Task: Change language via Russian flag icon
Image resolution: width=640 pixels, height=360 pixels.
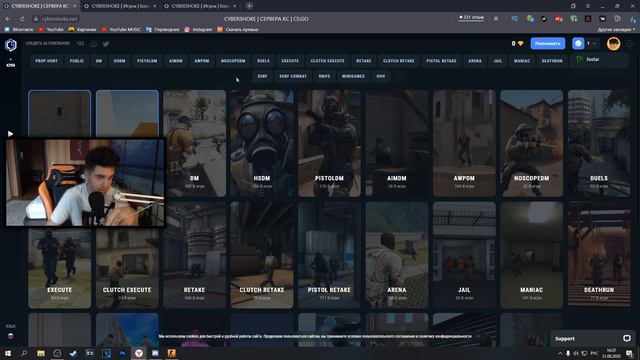Action: click(x=11, y=336)
